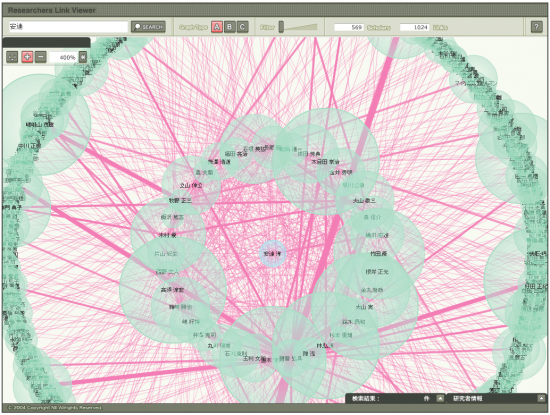Open help with the question mark icon

(536, 27)
